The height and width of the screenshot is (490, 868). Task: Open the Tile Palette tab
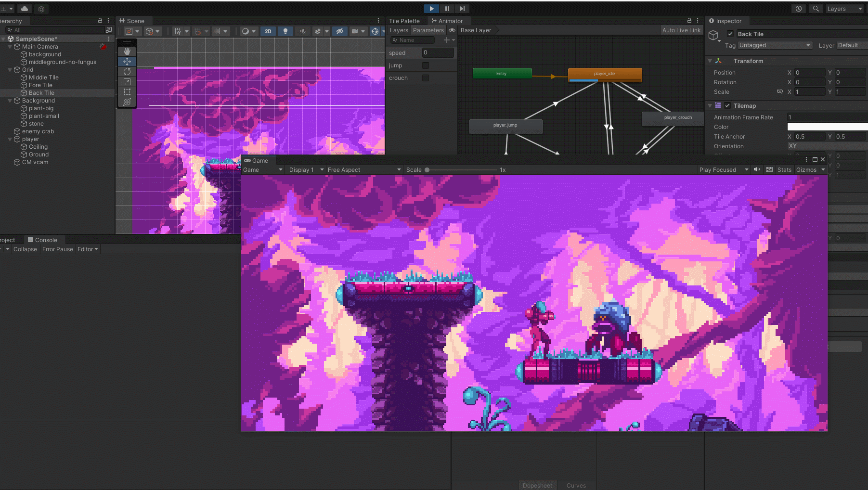pos(404,21)
